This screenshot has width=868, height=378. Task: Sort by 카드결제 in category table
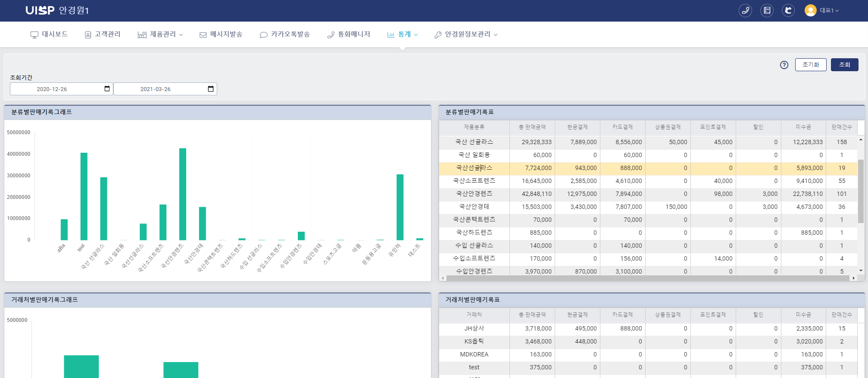pyautogui.click(x=623, y=127)
